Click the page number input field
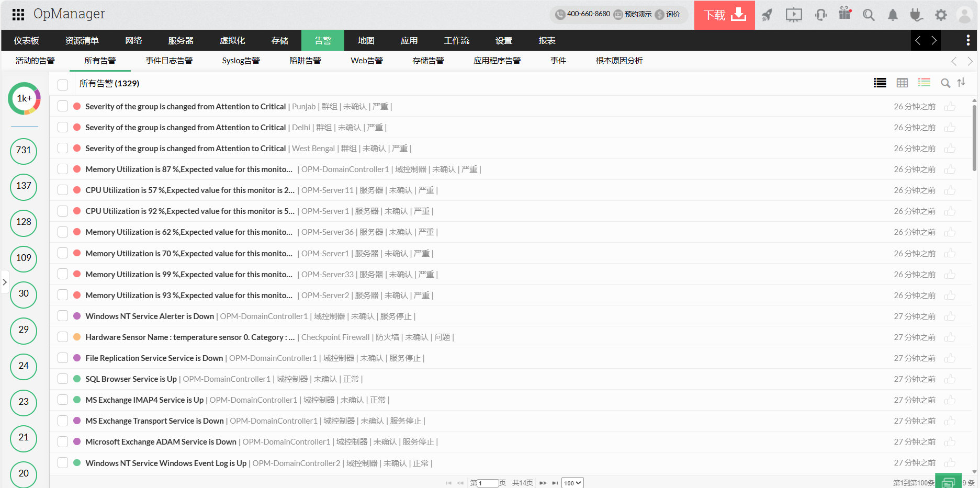The width and height of the screenshot is (980, 488). [x=488, y=483]
